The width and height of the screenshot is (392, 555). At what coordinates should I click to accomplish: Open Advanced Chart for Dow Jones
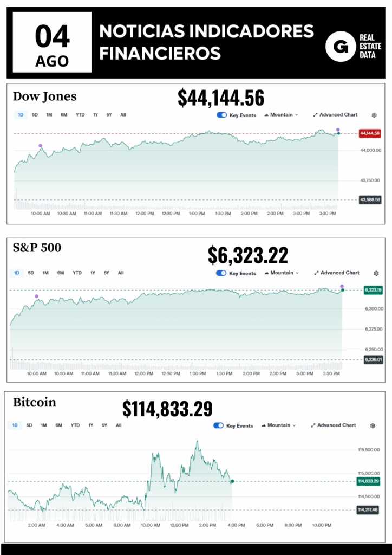pyautogui.click(x=335, y=115)
